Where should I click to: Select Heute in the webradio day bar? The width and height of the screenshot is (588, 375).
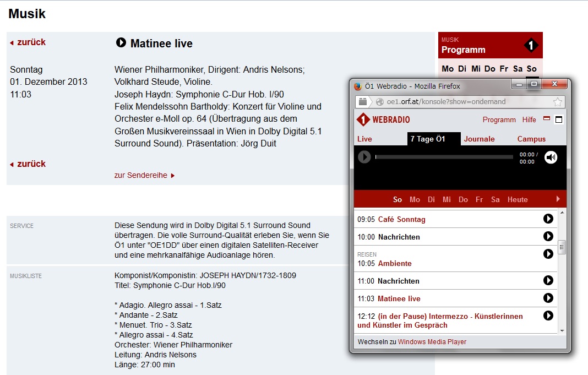pyautogui.click(x=518, y=199)
